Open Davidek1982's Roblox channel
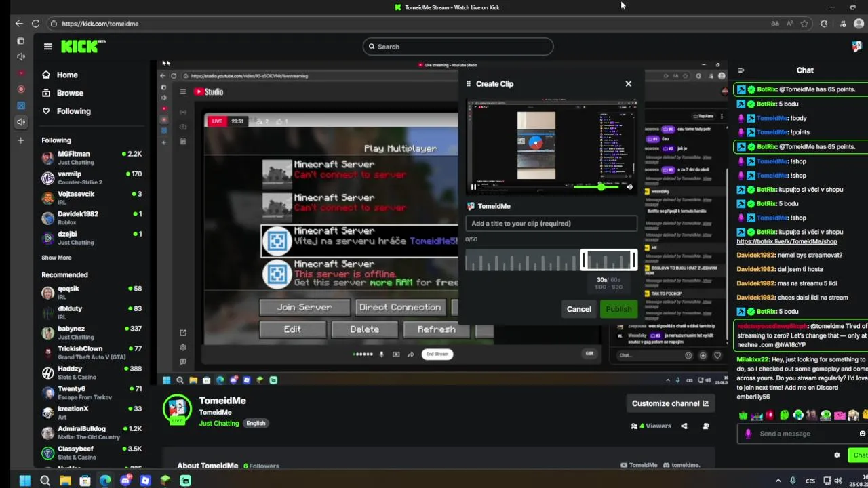868x488 pixels. pyautogui.click(x=92, y=218)
